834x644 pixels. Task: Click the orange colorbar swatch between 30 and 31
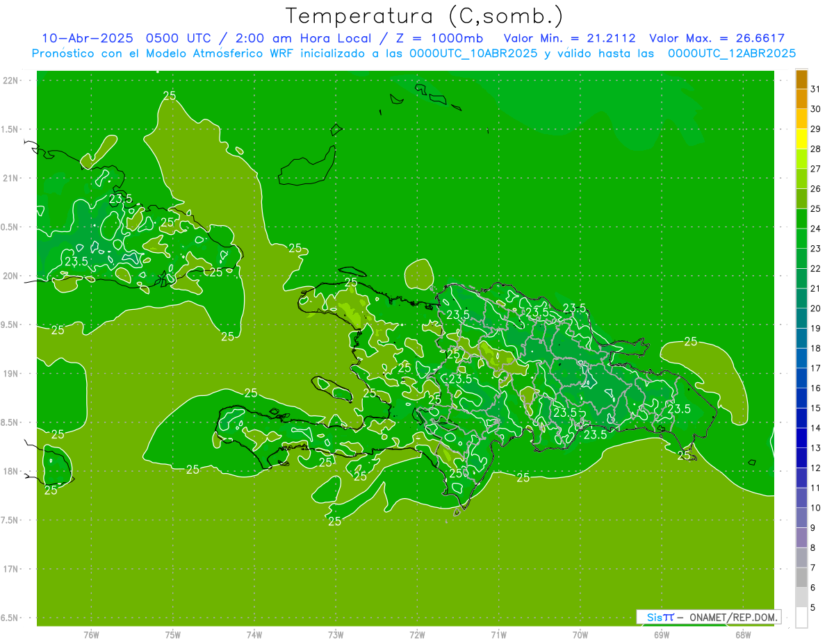click(801, 99)
